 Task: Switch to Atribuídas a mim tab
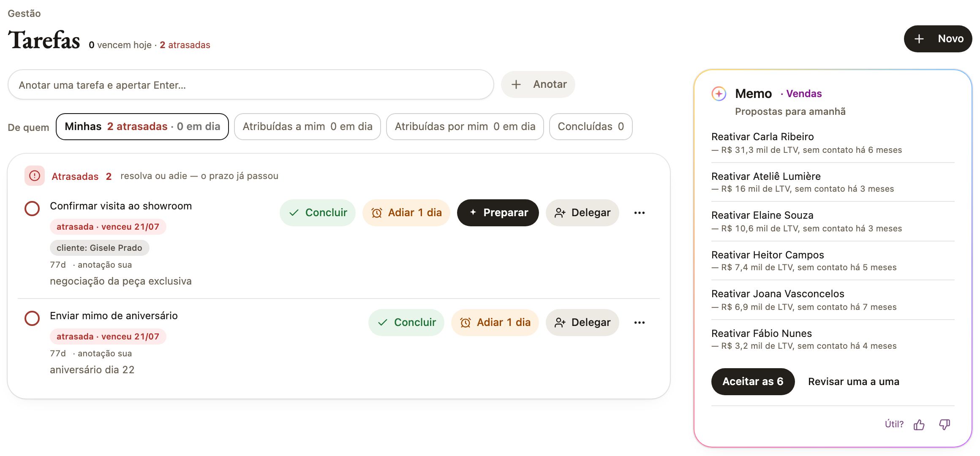click(x=308, y=127)
